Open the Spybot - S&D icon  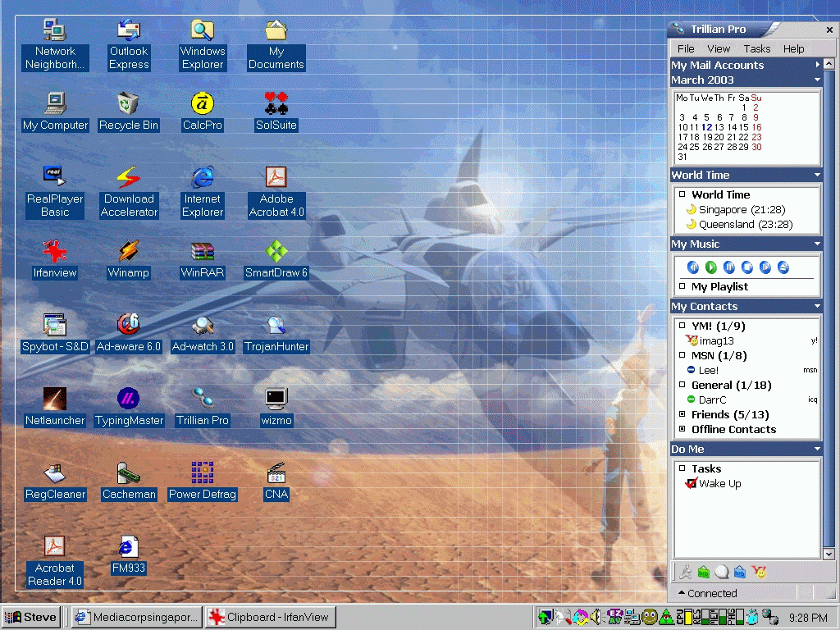click(55, 333)
